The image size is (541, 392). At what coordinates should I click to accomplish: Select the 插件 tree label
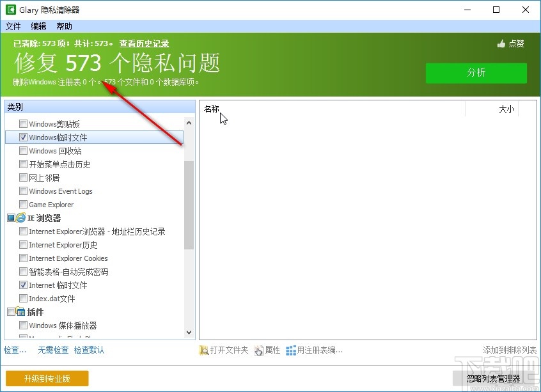point(36,312)
